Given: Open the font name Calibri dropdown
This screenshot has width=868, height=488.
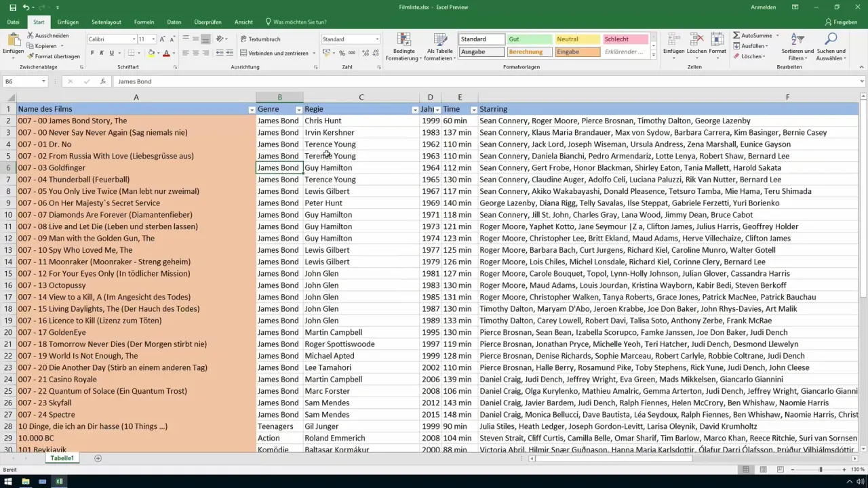Looking at the screenshot, I should coord(134,39).
